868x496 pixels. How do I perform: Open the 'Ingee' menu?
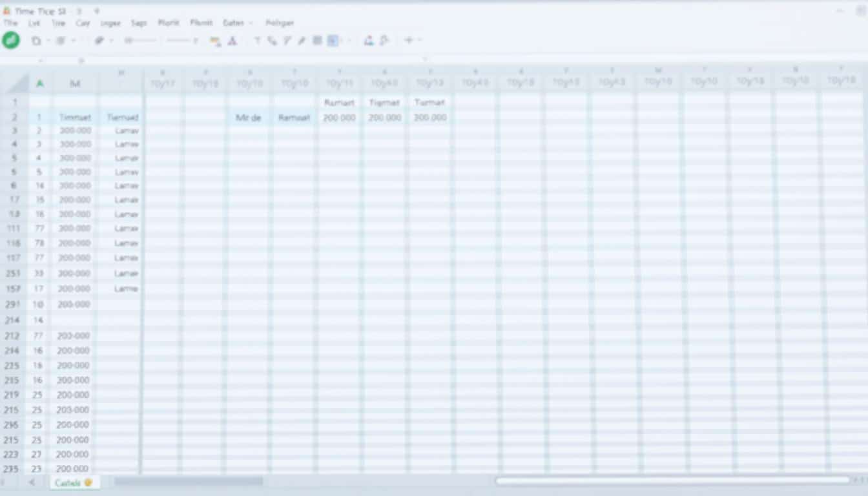click(x=110, y=23)
